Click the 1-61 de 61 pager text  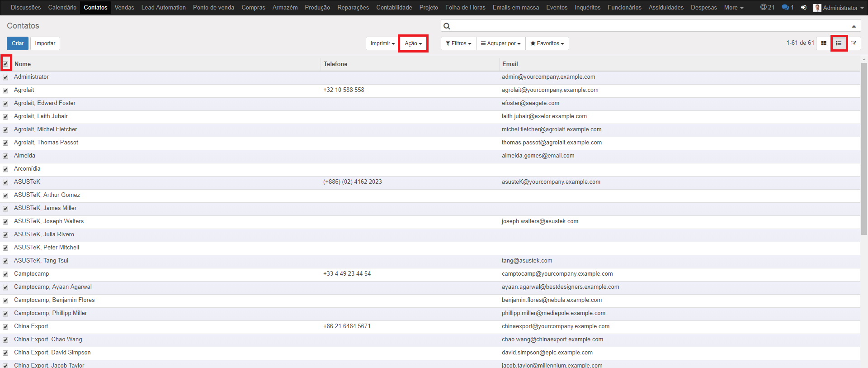pos(800,43)
